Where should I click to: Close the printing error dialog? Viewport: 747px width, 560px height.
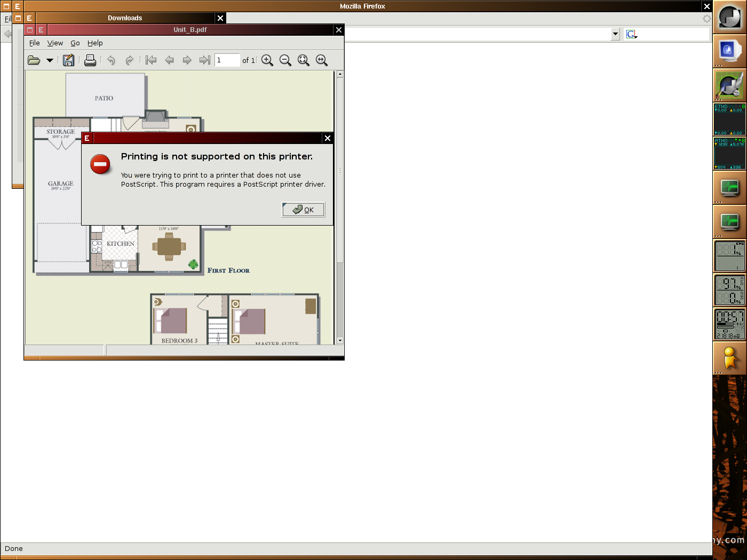click(328, 138)
